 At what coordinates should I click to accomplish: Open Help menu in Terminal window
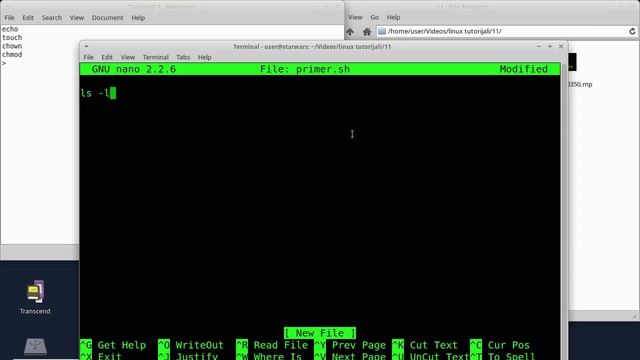[x=204, y=57]
